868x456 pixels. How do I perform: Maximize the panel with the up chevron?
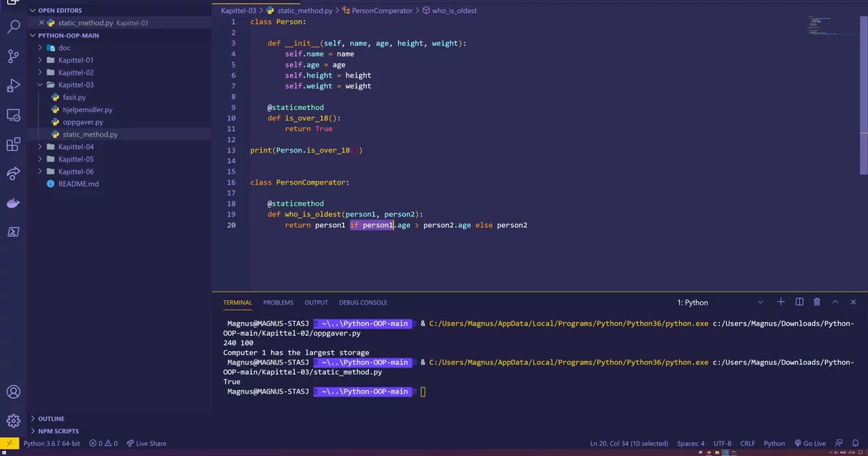[835, 302]
